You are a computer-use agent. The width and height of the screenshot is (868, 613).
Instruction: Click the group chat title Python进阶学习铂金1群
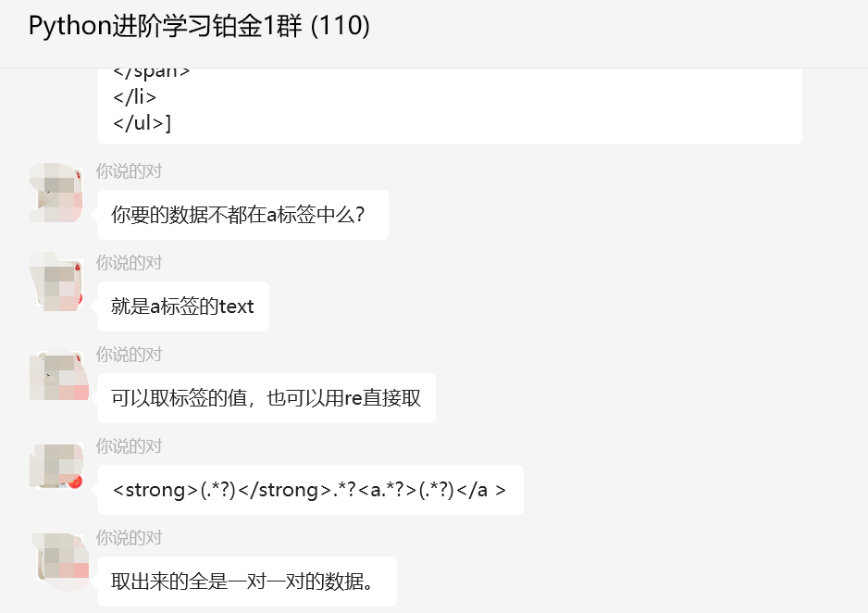[165, 27]
